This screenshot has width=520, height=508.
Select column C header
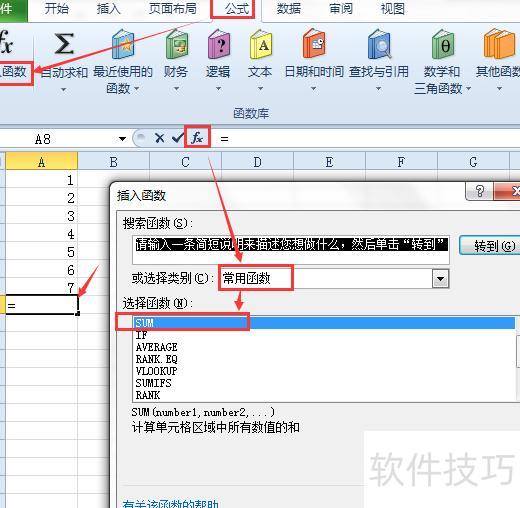tap(186, 162)
